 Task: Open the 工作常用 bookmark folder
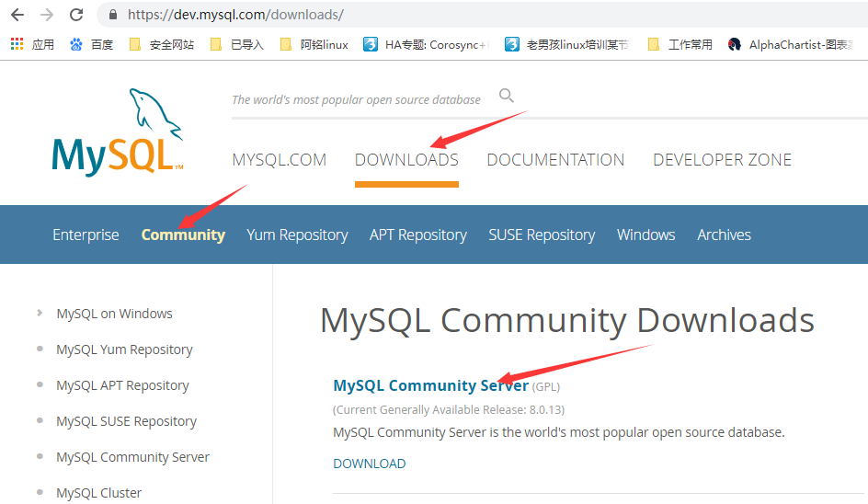[x=680, y=44]
